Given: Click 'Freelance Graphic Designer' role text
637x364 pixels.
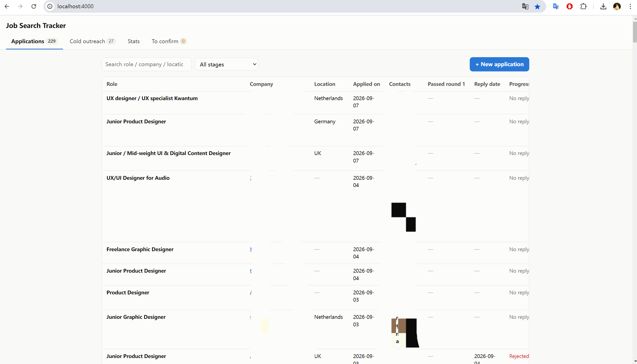Looking at the screenshot, I should point(140,249).
